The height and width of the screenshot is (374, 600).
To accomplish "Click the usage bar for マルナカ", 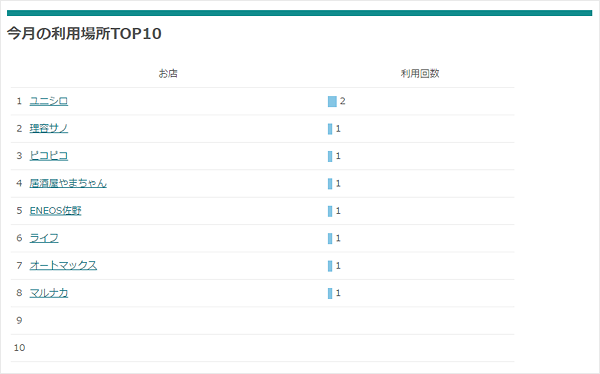I will 330,293.
